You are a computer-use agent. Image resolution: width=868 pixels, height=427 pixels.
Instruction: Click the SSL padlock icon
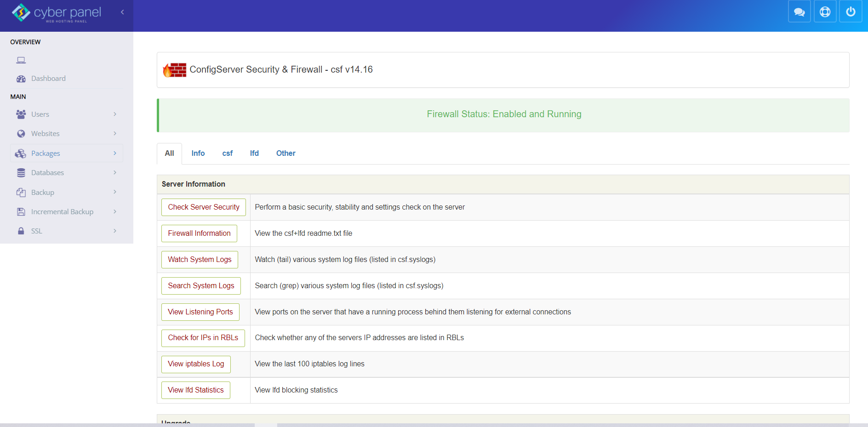pyautogui.click(x=21, y=231)
